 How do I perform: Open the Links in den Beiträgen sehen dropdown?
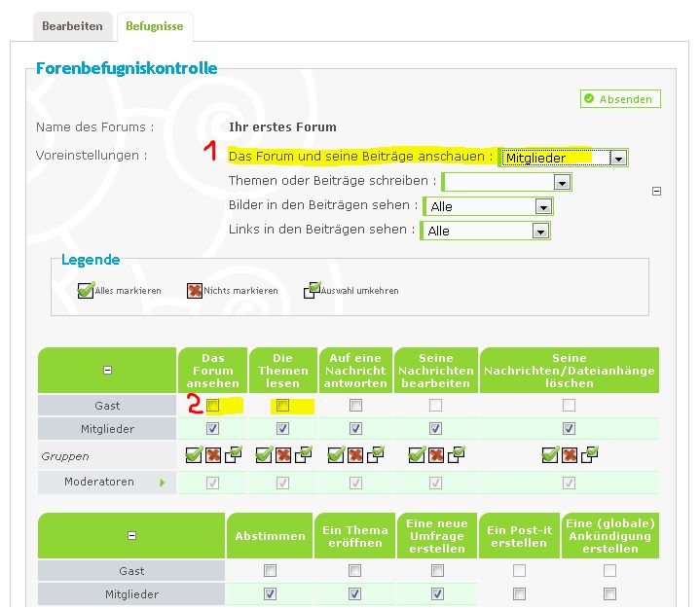click(x=486, y=231)
